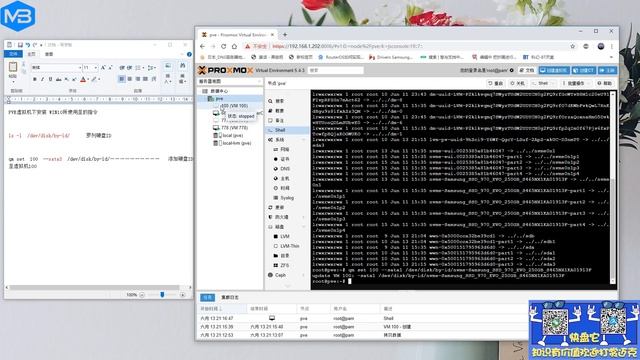640x360 pixels.
Task: Select Align left in WordPad
Action: tap(122, 79)
